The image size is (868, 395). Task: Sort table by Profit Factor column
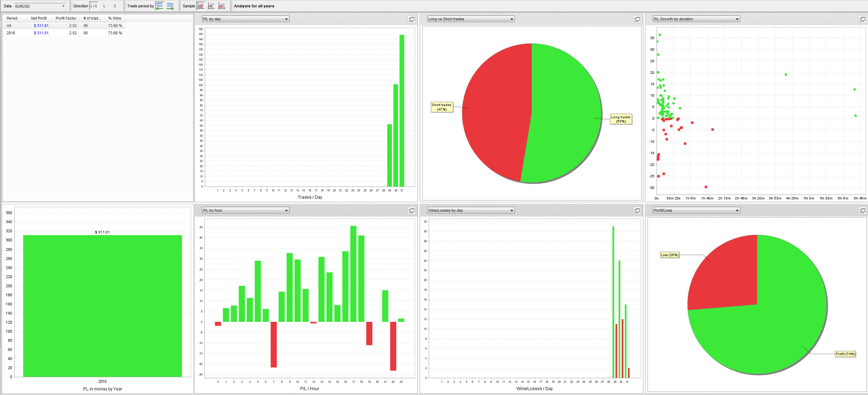66,18
